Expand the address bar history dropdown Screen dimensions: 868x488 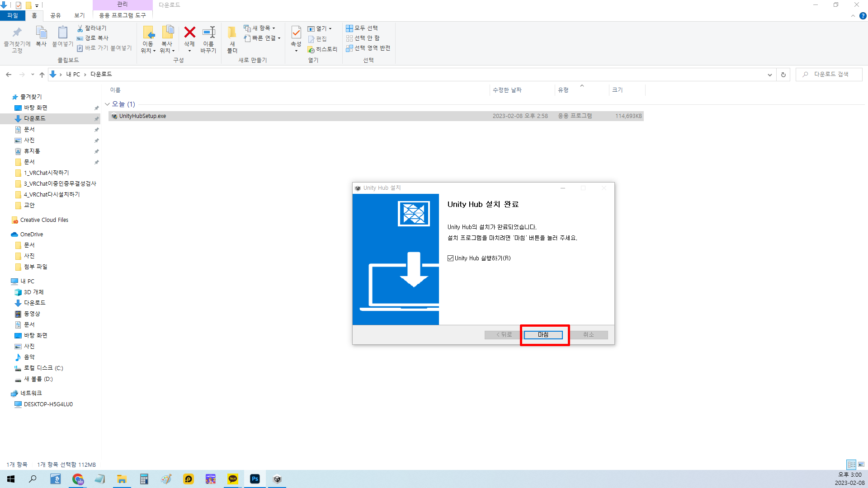pos(770,75)
